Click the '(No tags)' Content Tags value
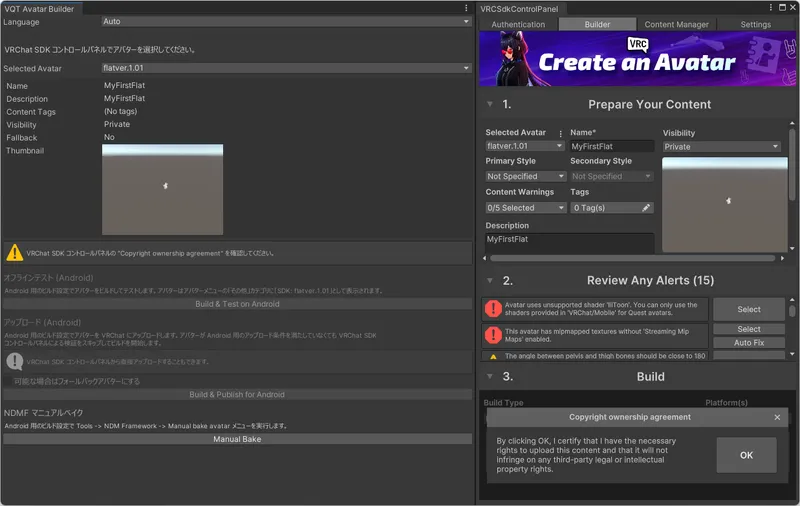This screenshot has height=506, width=800. (120, 111)
